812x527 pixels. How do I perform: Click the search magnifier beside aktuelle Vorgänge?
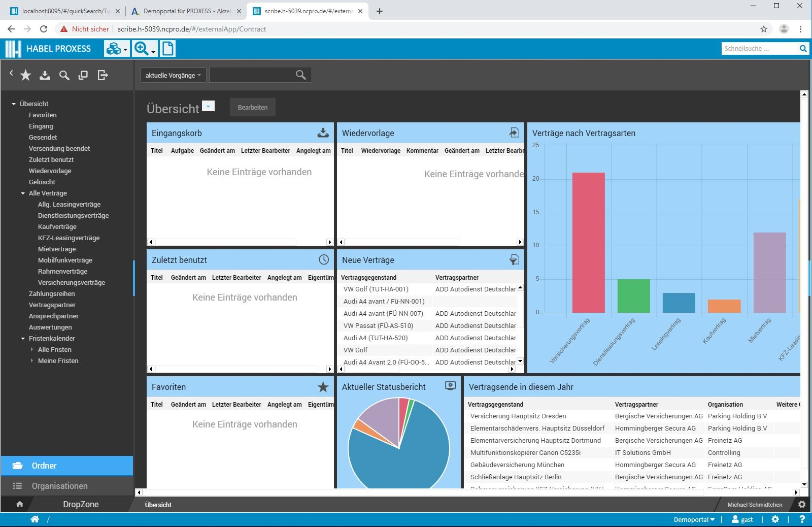click(x=300, y=75)
